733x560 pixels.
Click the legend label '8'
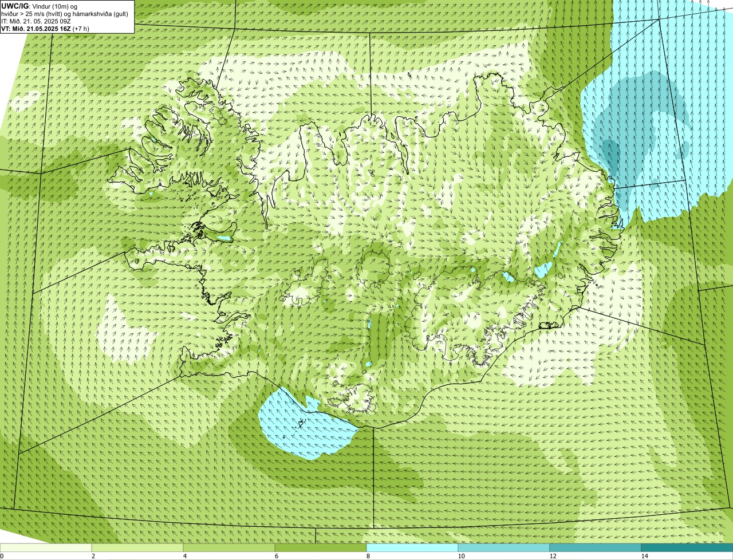click(x=368, y=556)
